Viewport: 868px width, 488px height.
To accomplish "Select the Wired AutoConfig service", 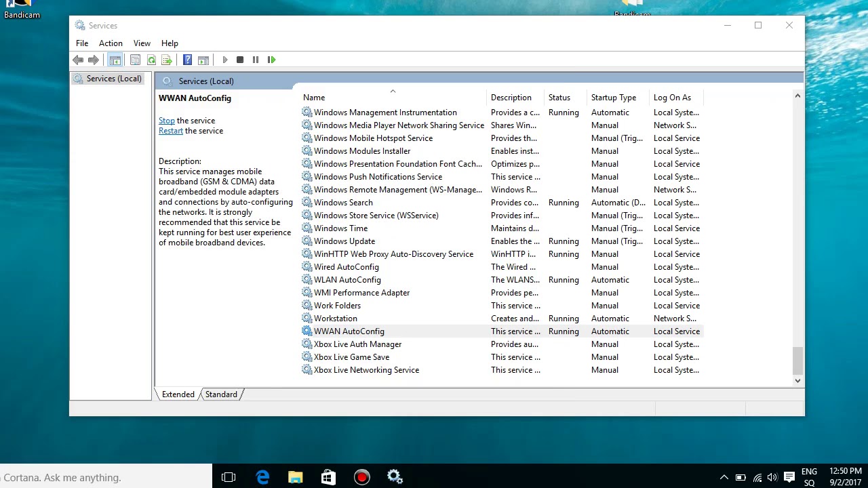I will (502, 267).
